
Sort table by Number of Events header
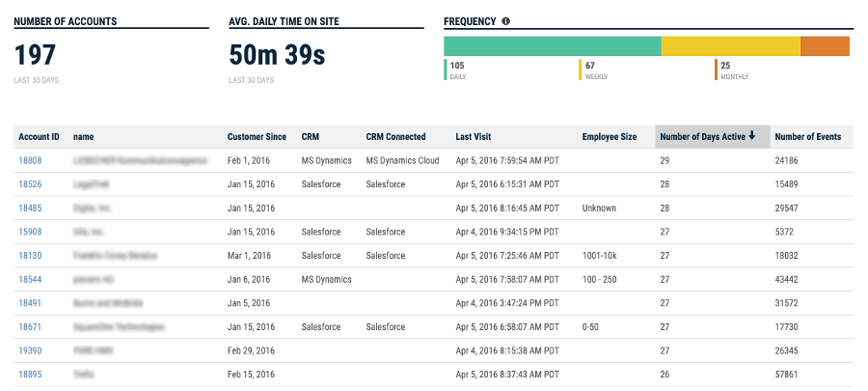(x=807, y=137)
